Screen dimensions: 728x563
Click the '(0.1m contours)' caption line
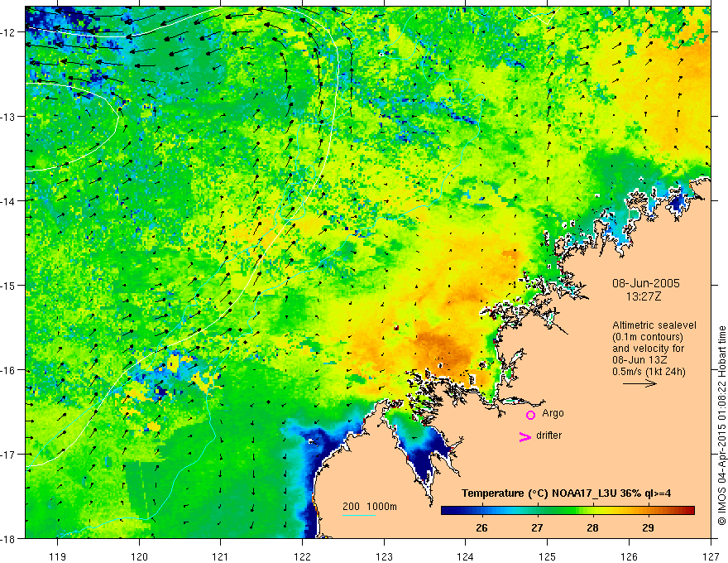[648, 337]
